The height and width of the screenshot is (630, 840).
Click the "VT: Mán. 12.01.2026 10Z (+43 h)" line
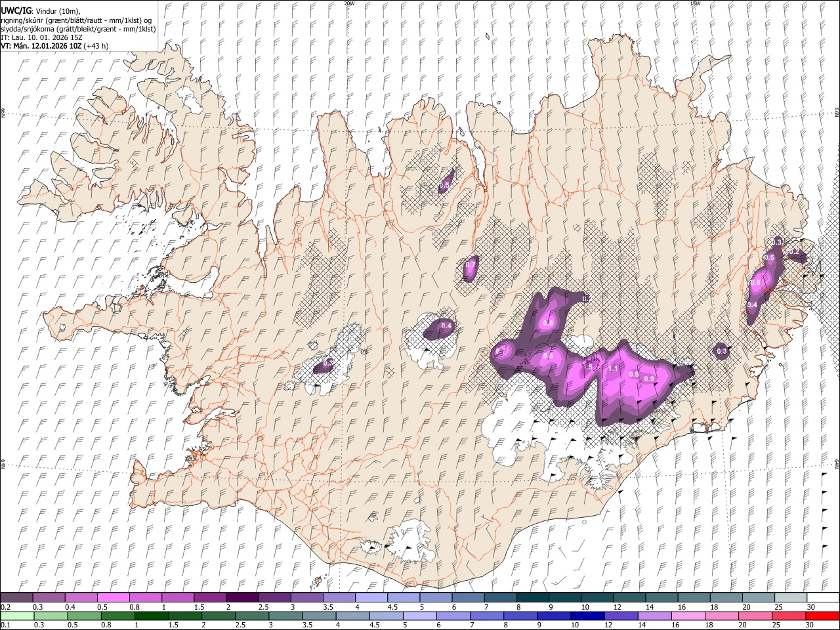(54, 46)
